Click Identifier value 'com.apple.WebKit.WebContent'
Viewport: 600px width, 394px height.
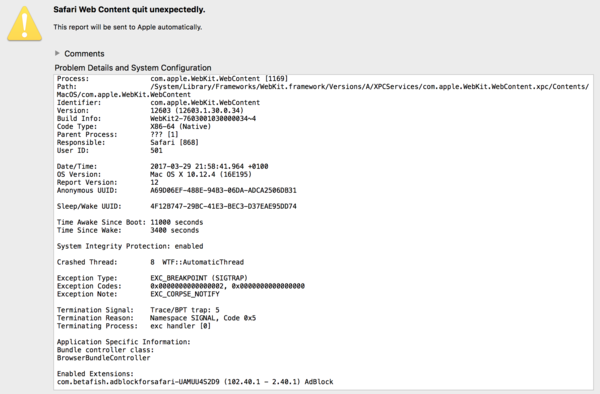tap(205, 103)
